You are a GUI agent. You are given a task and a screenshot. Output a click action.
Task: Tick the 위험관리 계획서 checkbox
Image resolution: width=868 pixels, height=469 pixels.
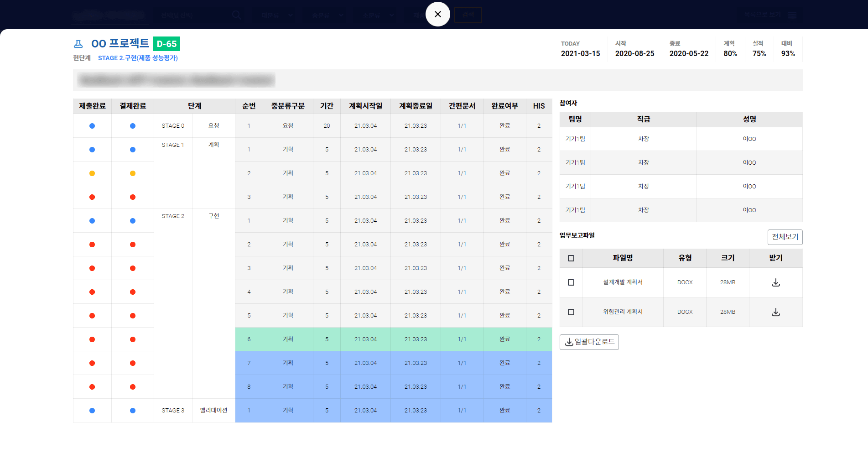coord(571,312)
